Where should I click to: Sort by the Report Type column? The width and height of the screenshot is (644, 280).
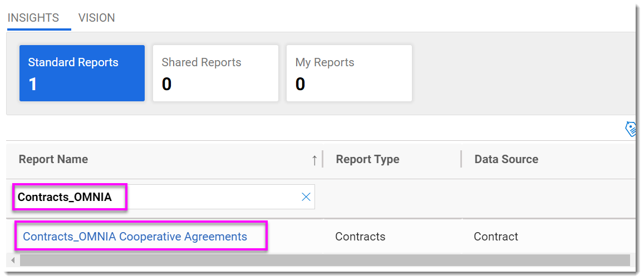[367, 159]
